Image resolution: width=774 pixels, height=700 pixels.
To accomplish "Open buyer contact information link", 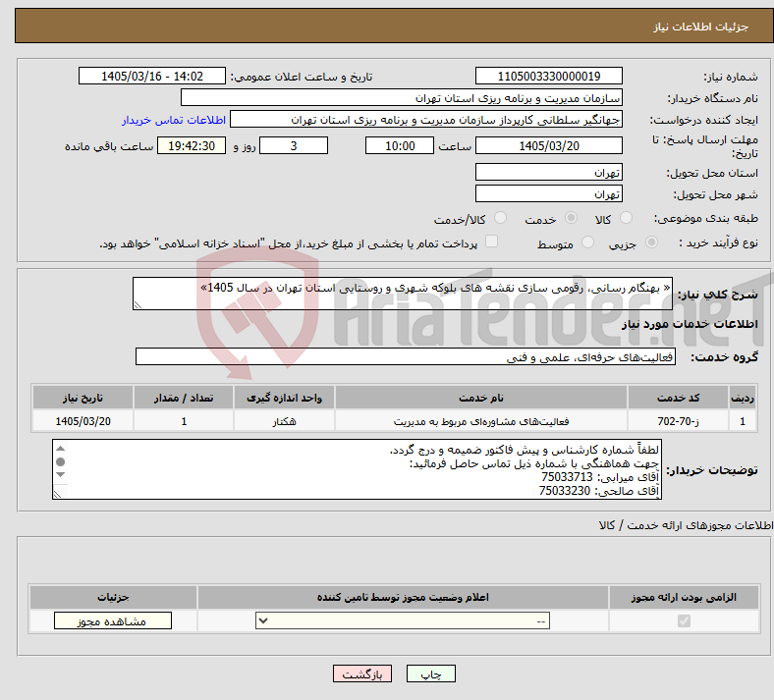I will [x=174, y=120].
